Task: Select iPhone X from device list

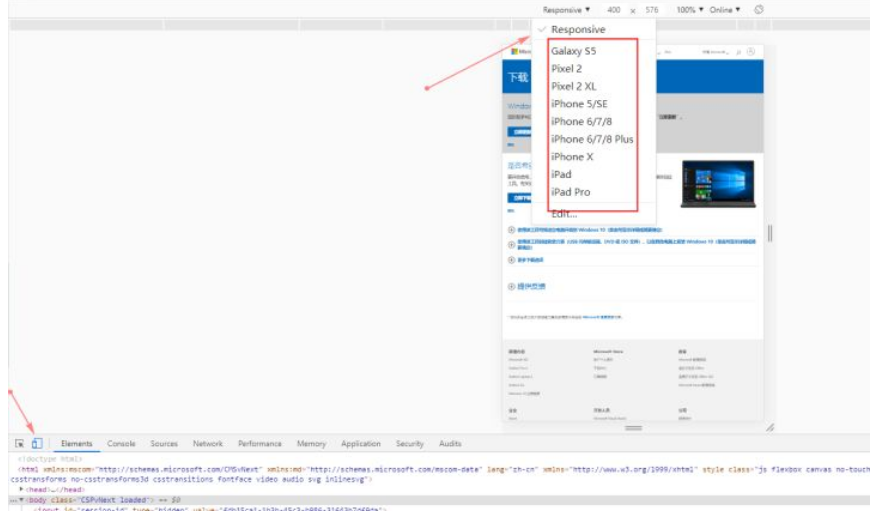Action: pyautogui.click(x=572, y=157)
